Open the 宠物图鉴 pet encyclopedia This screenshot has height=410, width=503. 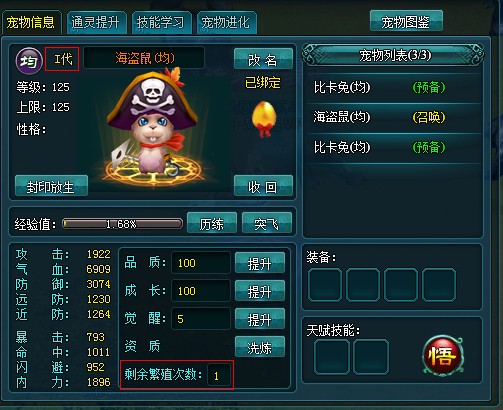(406, 21)
